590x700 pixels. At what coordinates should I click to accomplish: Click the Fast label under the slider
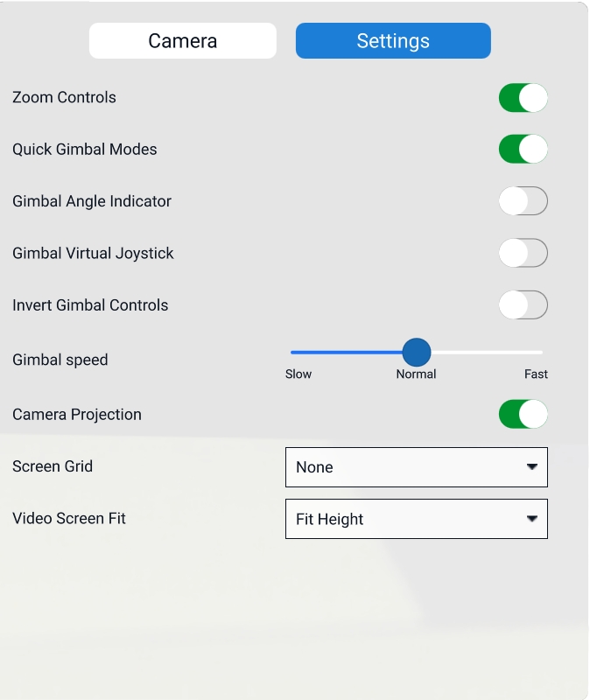coord(536,374)
